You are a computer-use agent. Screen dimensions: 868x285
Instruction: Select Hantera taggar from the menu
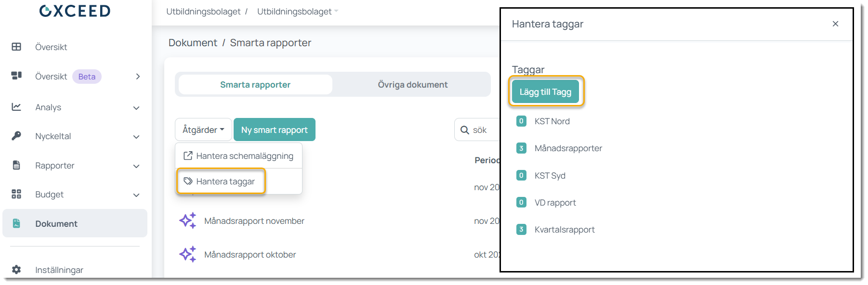[221, 181]
